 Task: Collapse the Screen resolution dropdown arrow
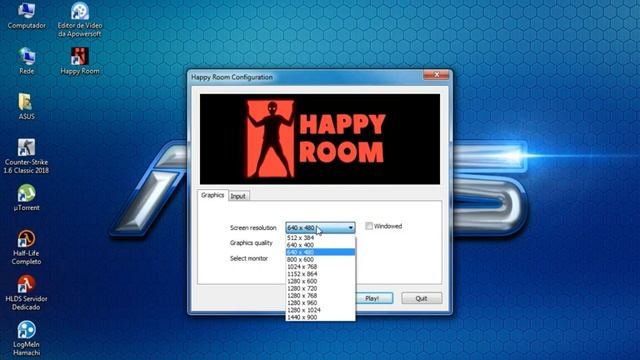click(351, 228)
